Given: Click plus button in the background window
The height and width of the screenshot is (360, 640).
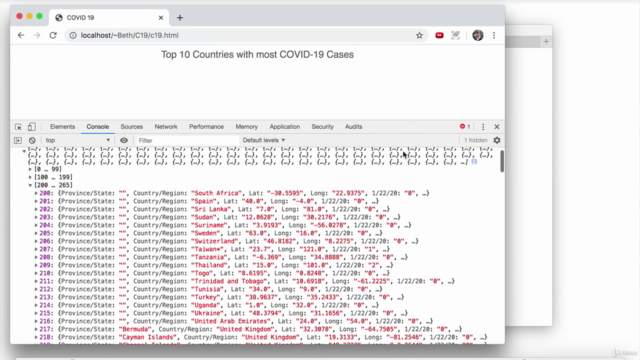Looking at the screenshot, I should coord(546,42).
